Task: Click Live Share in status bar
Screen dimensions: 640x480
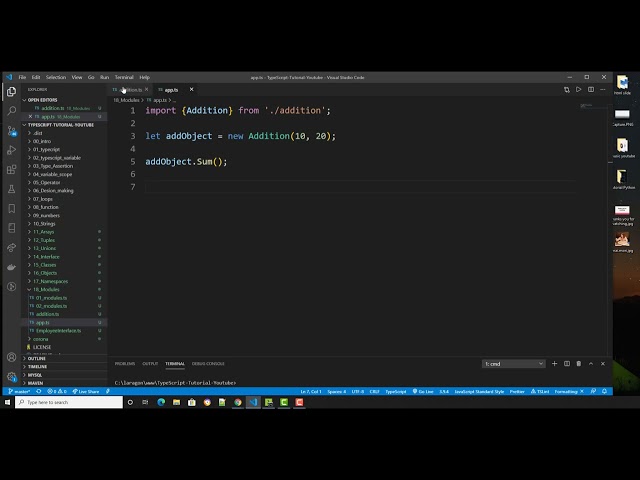Action: coord(86,391)
